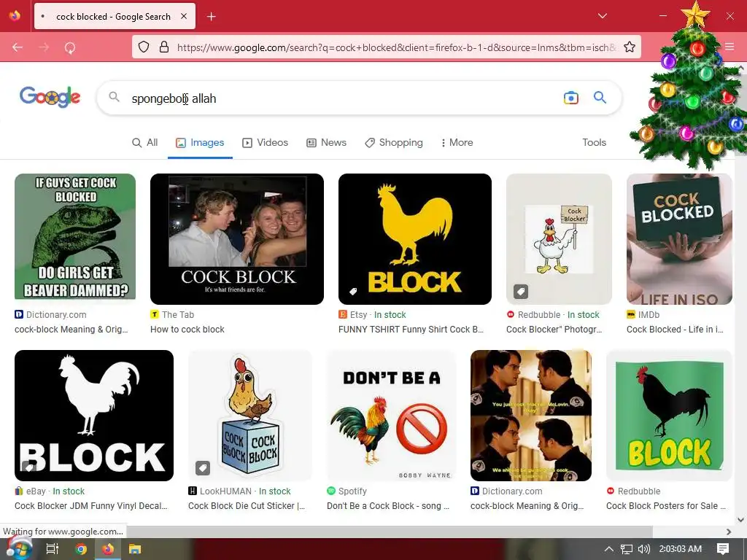Bookmark this page with the star icon
The width and height of the screenshot is (747, 560).
630,47
